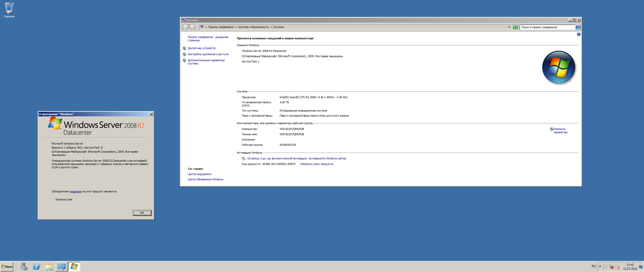Image resolution: width=644 pixels, height=272 pixels.
Task: Select the Система breadcrumb segment
Action: click(x=278, y=27)
